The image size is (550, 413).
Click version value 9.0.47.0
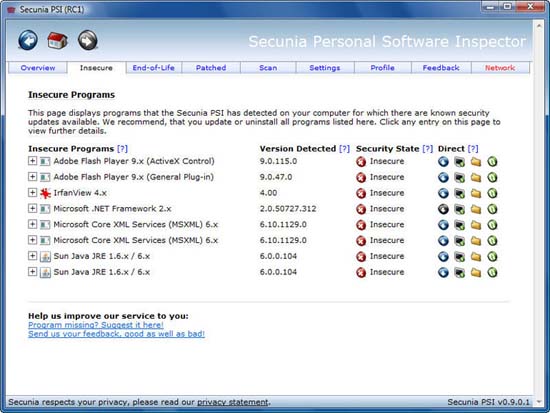pos(276,177)
